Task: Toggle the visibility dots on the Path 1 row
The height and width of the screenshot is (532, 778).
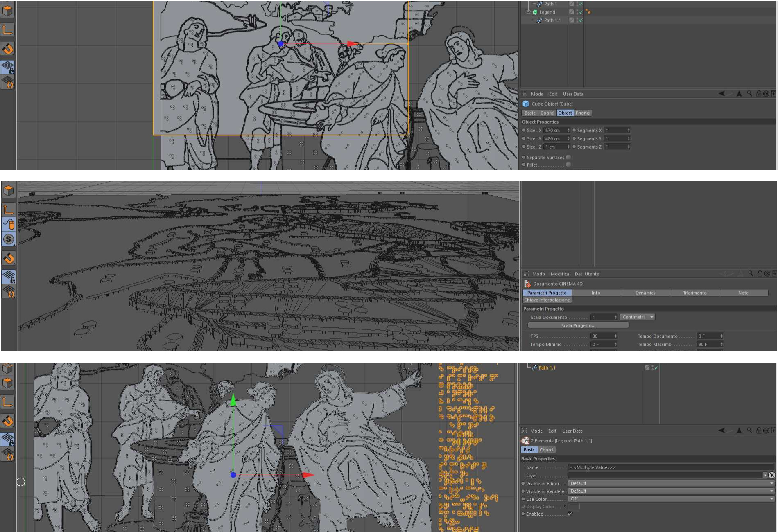Action: (577, 4)
